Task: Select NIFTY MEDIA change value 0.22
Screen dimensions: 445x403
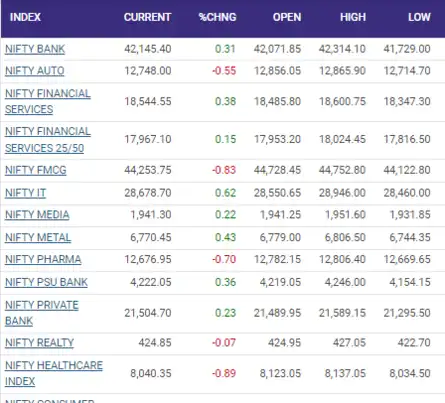Action: (x=225, y=215)
